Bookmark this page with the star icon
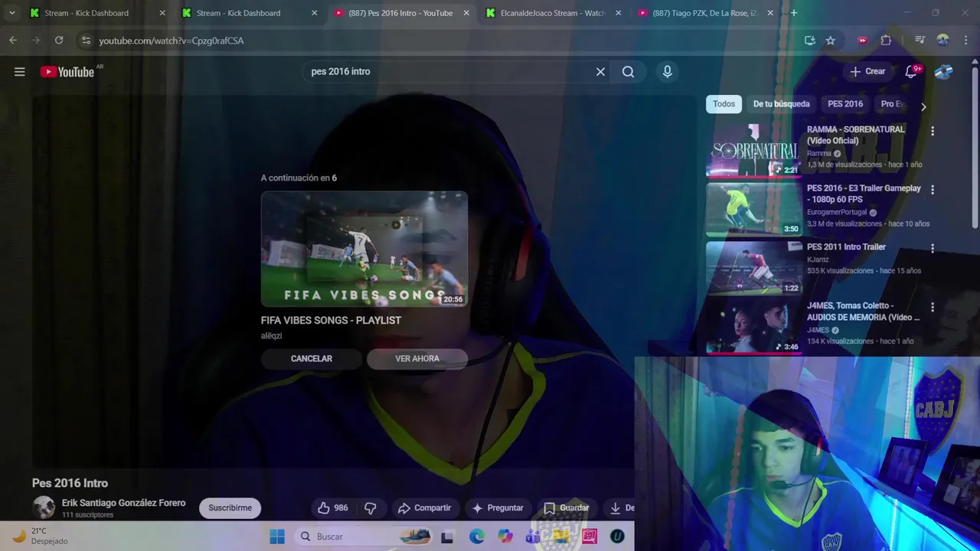The height and width of the screenshot is (551, 980). click(x=831, y=41)
